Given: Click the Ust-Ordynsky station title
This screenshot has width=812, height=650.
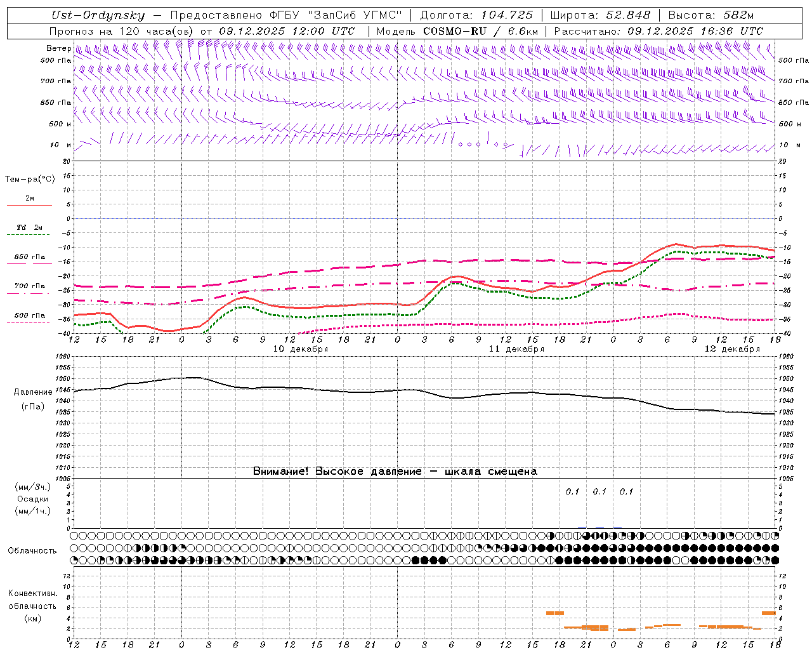Looking at the screenshot, I should pyautogui.click(x=98, y=16).
